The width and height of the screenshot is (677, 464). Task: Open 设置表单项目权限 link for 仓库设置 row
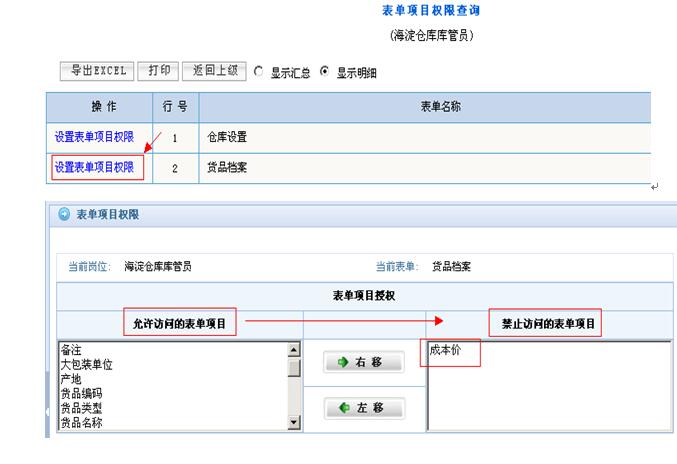coord(94,137)
